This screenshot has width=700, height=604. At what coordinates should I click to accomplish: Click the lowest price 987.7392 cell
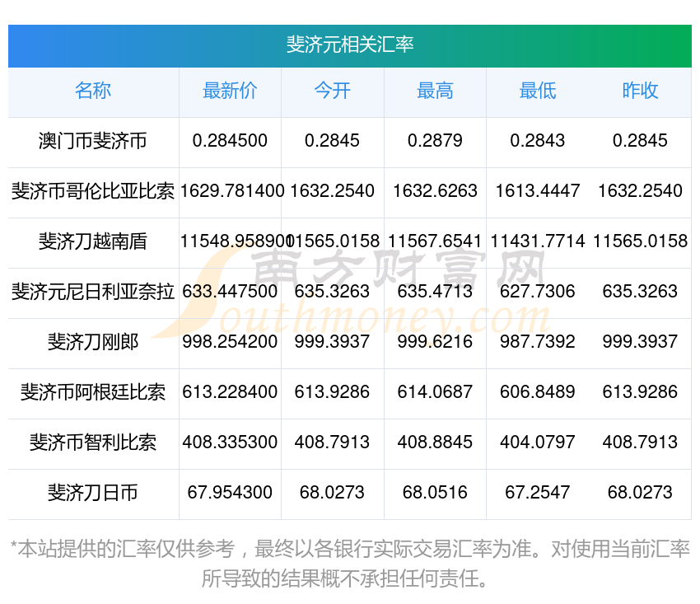[x=537, y=342]
